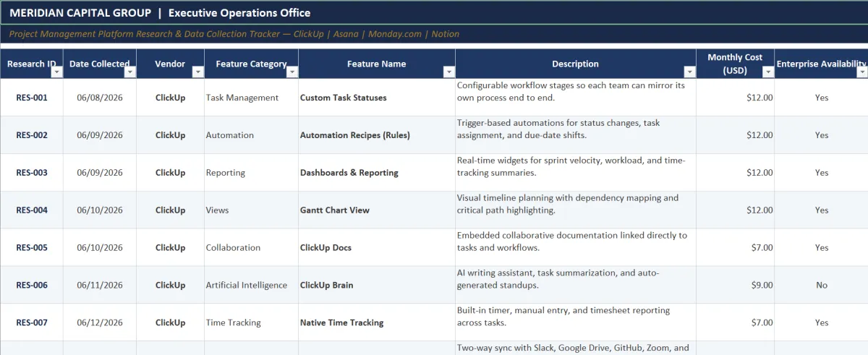Select the Views category cell
The height and width of the screenshot is (355, 868).
pos(252,210)
